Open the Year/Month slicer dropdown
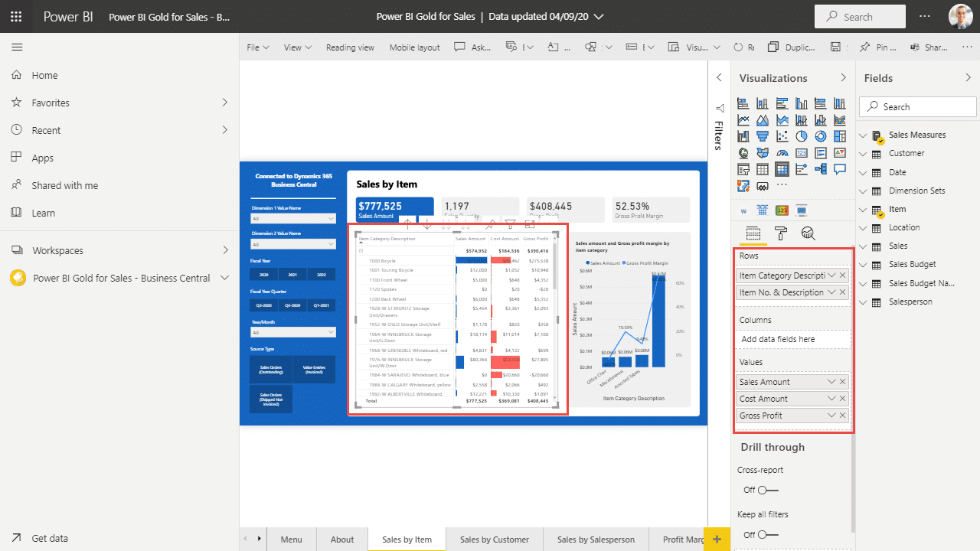 coord(293,332)
